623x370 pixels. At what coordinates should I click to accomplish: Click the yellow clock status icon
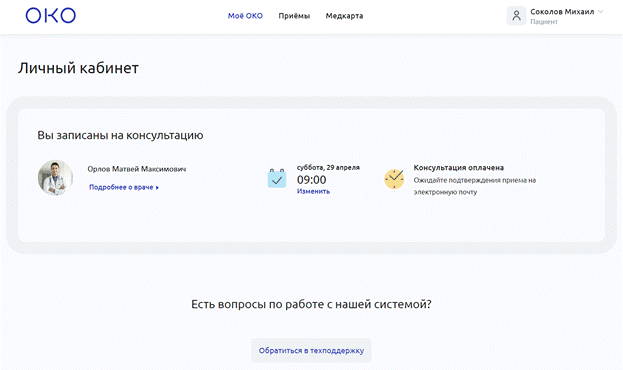tap(394, 179)
